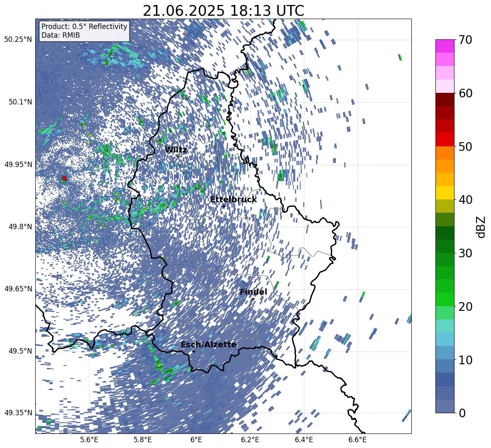Click the 20 tick on colorbar

pyautogui.click(x=465, y=306)
